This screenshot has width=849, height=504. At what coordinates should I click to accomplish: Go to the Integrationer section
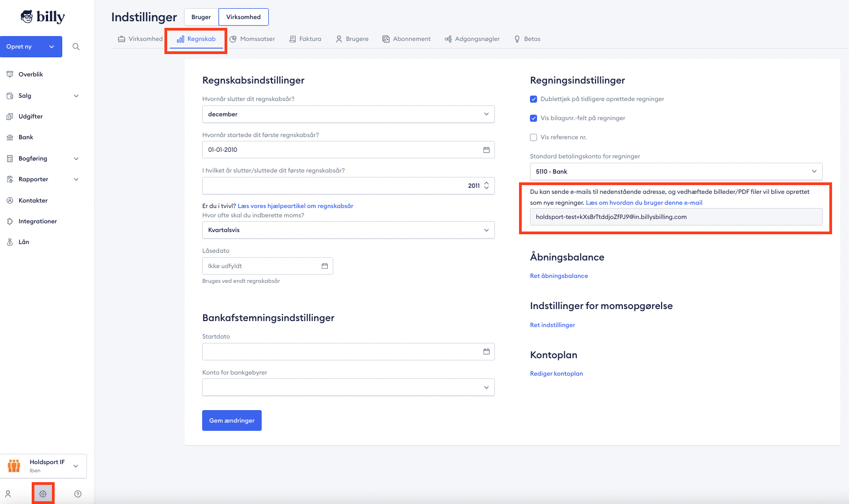(37, 221)
